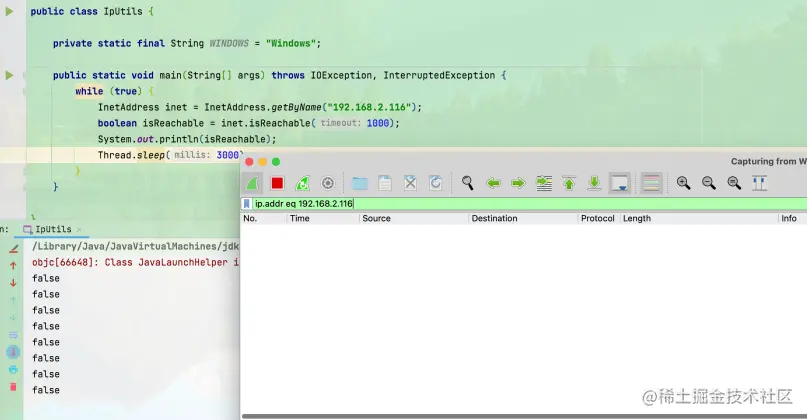
Task: Run the main method gutter arrow
Action: coord(9,75)
